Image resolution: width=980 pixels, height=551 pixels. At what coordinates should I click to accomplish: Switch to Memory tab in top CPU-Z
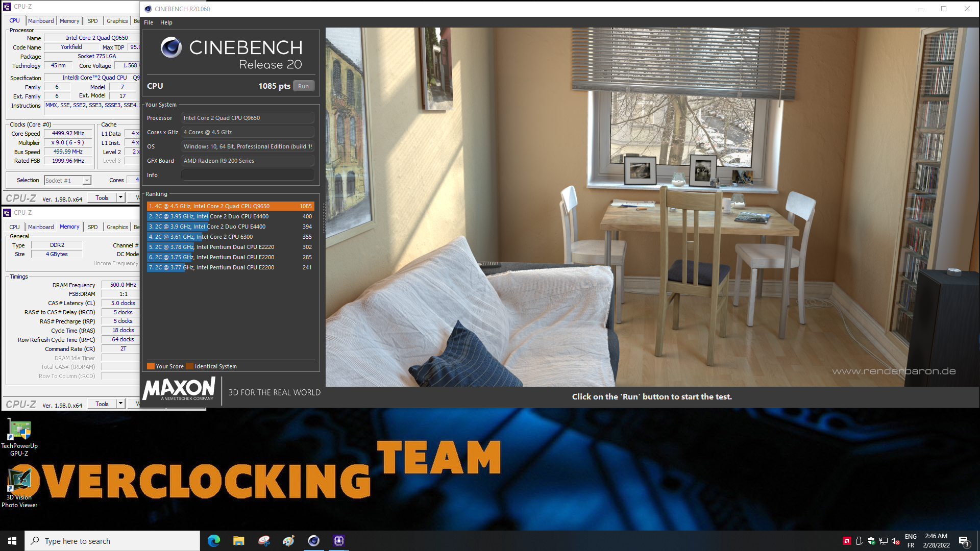pos(69,21)
